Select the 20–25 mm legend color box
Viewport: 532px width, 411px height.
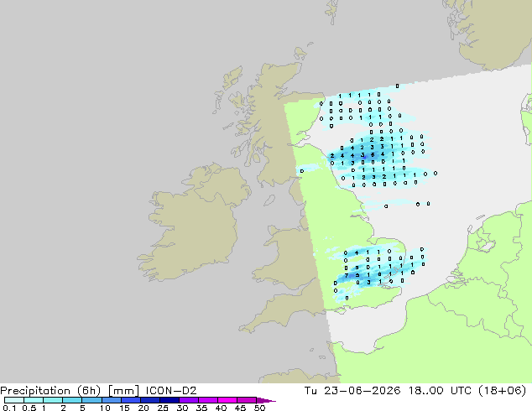click(150, 400)
